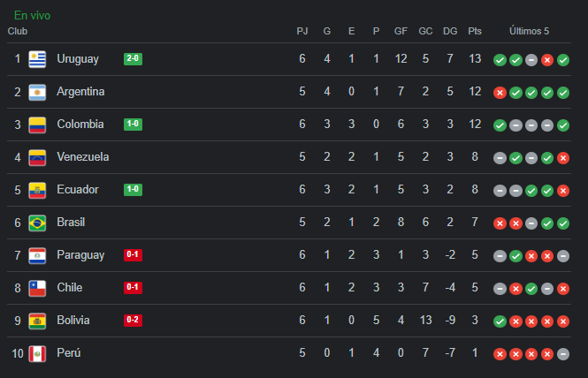Click the En vivo label
Image resolution: width=588 pixels, height=378 pixels.
pos(32,16)
